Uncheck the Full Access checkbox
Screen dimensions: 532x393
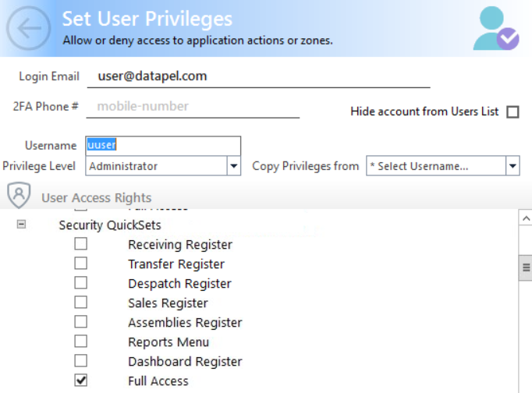(81, 380)
